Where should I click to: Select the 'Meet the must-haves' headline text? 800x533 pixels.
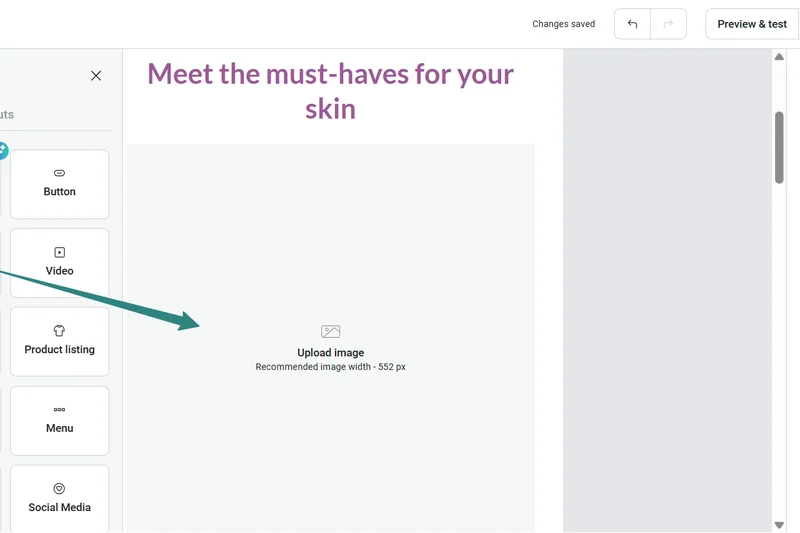click(x=330, y=90)
